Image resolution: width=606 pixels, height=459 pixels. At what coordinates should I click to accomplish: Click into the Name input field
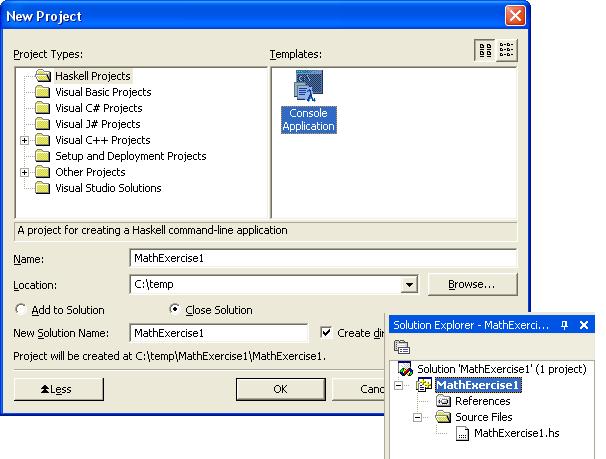point(323,258)
